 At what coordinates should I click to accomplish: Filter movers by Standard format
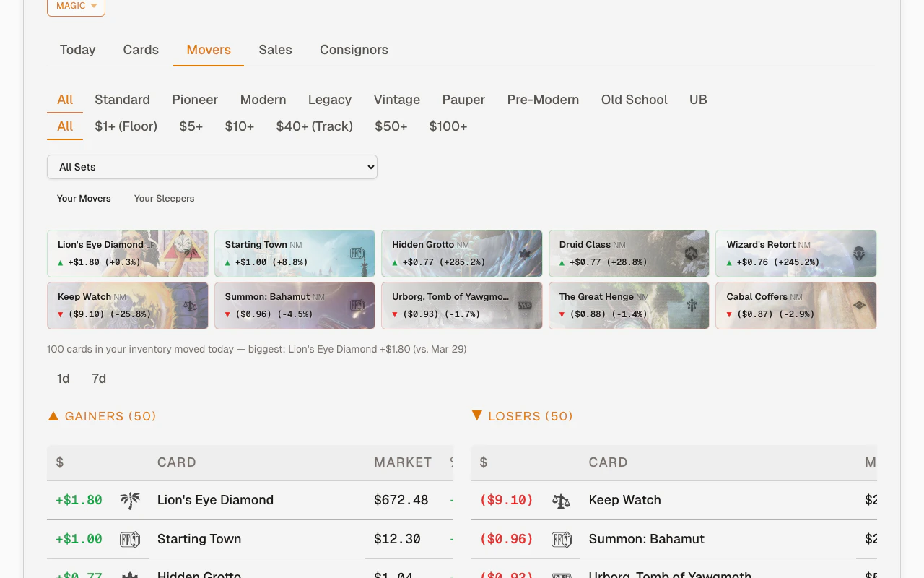pos(122,100)
